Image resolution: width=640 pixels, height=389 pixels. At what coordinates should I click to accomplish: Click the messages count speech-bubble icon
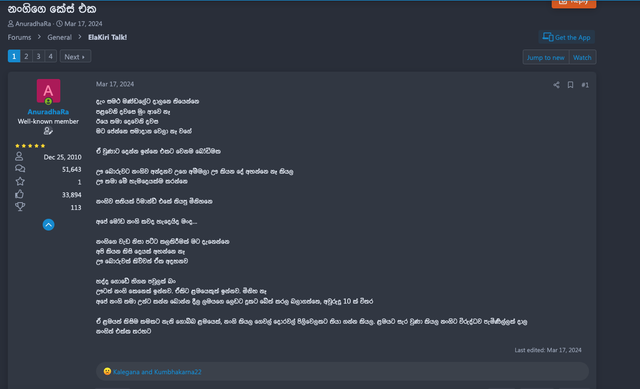tap(20, 169)
